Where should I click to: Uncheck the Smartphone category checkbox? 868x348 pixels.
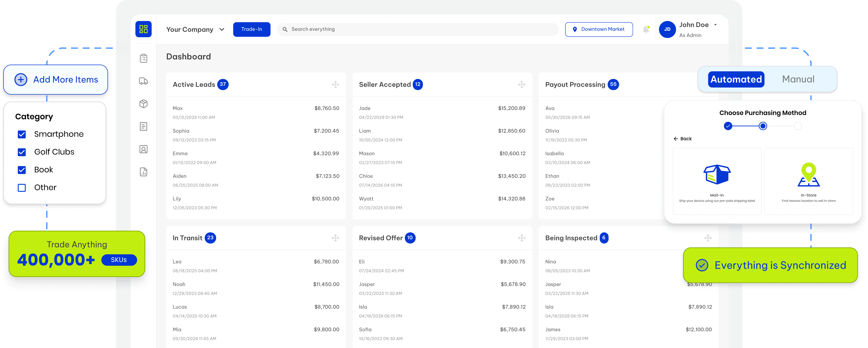tap(22, 134)
